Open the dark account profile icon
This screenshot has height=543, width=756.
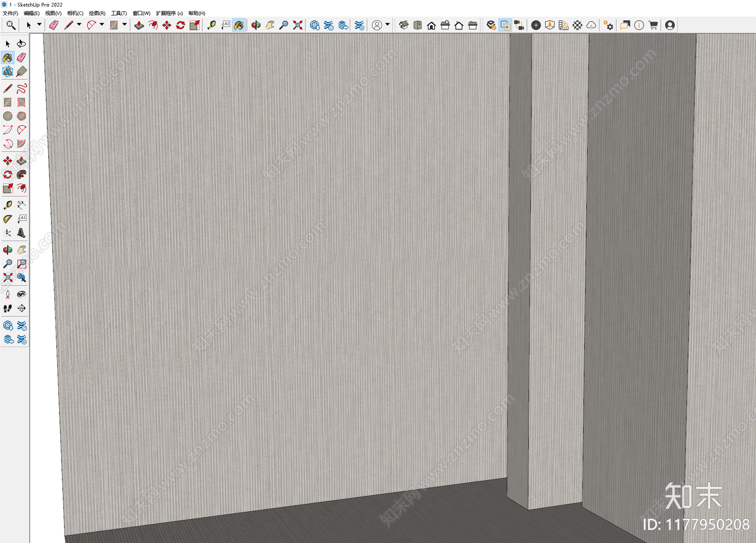point(670,25)
